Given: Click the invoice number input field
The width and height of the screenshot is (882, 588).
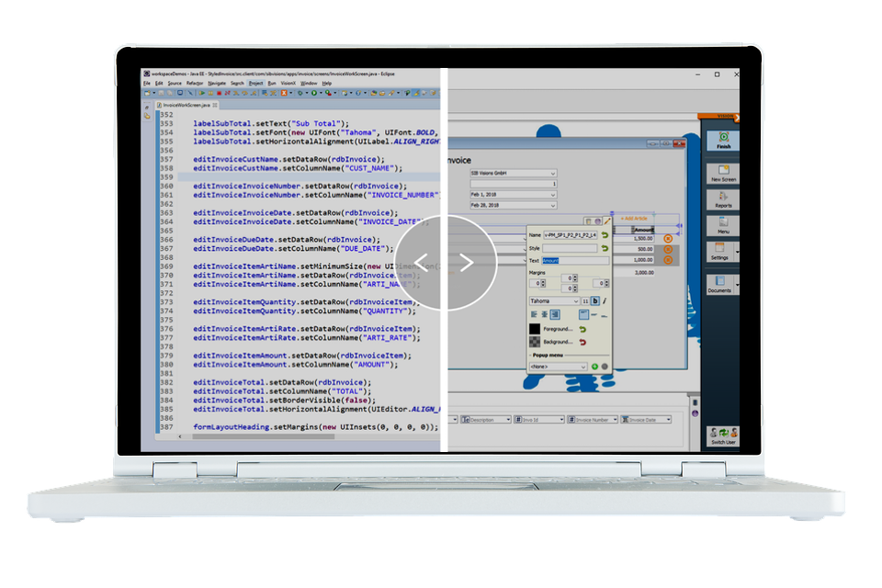Looking at the screenshot, I should [513, 184].
